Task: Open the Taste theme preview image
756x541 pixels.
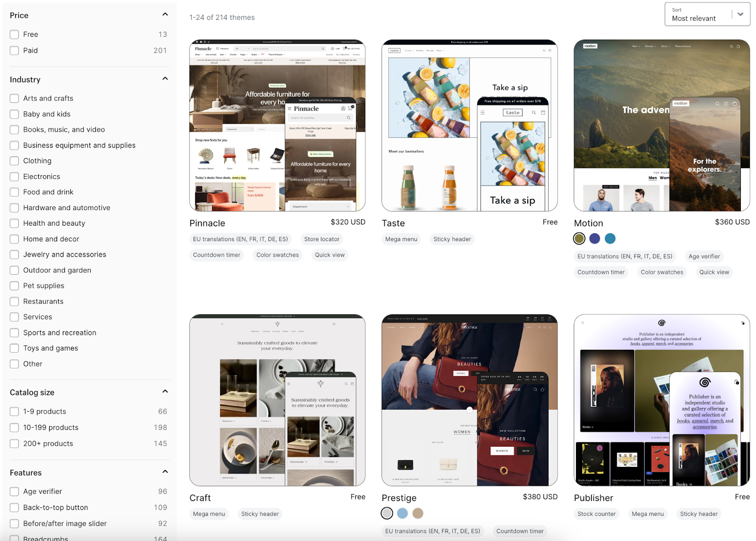Action: [x=470, y=126]
